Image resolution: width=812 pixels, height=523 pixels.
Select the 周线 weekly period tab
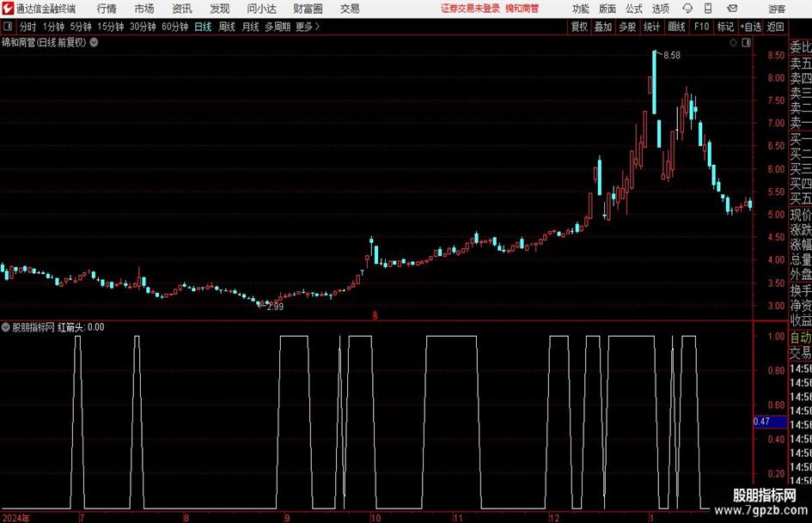click(x=226, y=27)
